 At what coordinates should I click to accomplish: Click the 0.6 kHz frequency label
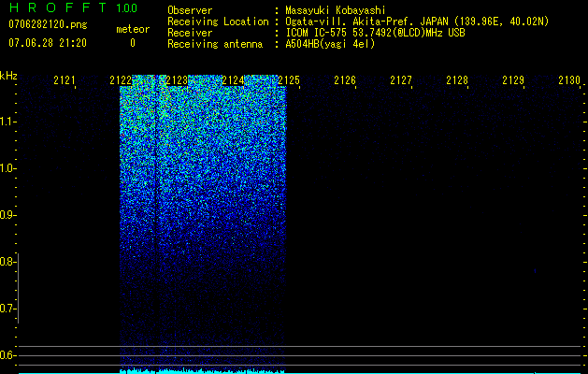pyautogui.click(x=7, y=355)
